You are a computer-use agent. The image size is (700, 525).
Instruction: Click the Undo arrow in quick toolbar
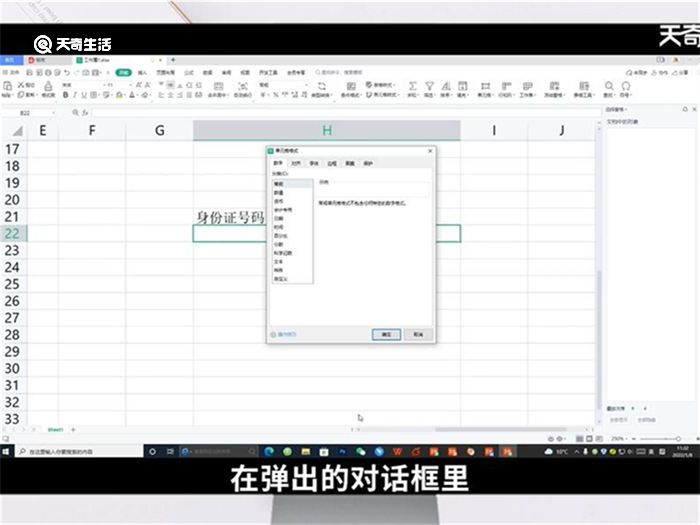coord(67,72)
